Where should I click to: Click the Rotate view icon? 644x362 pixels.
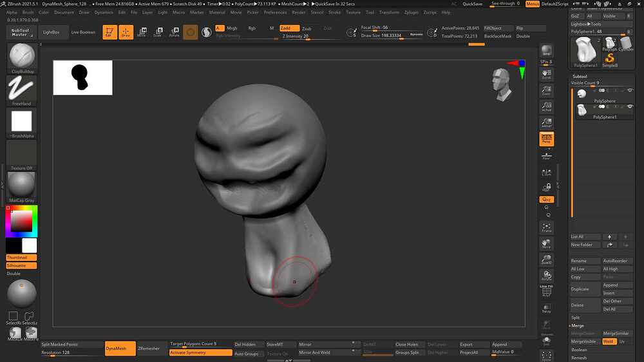546,276
